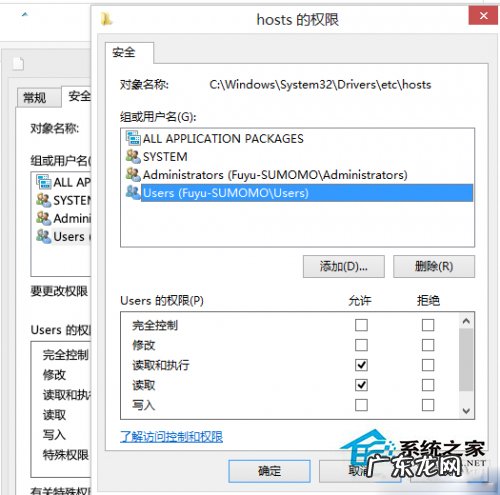Deny 完全控制 for Users

[x=428, y=325]
